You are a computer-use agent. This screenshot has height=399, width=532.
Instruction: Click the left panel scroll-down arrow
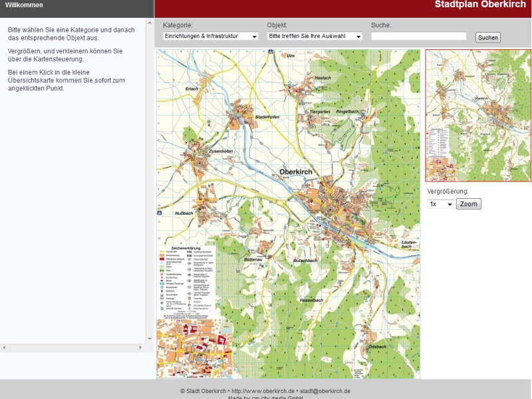150,338
